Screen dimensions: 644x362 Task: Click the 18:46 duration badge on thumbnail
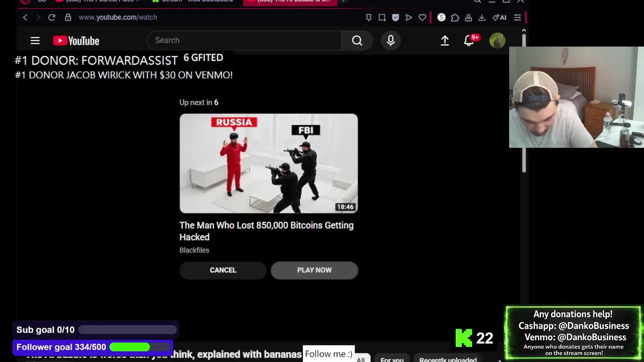click(x=345, y=207)
